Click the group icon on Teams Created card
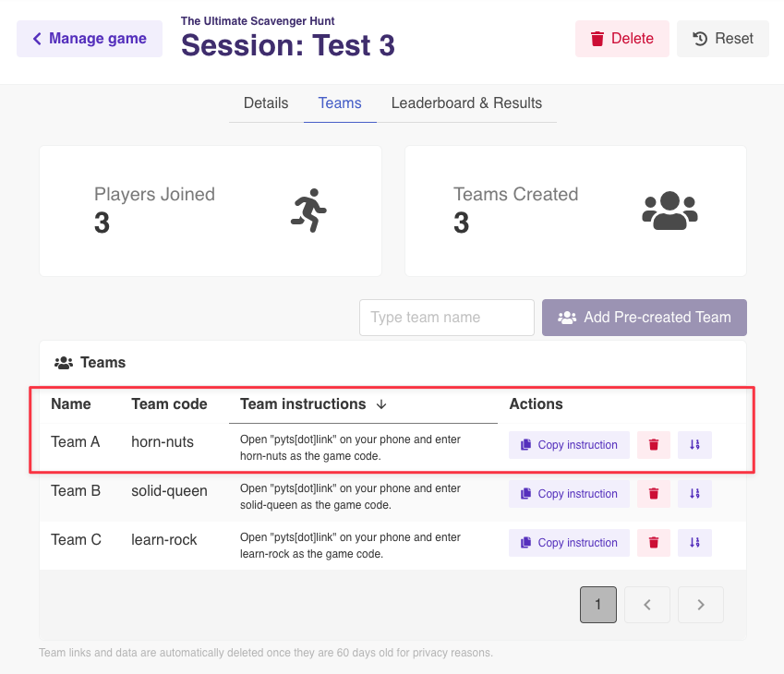 tap(669, 211)
